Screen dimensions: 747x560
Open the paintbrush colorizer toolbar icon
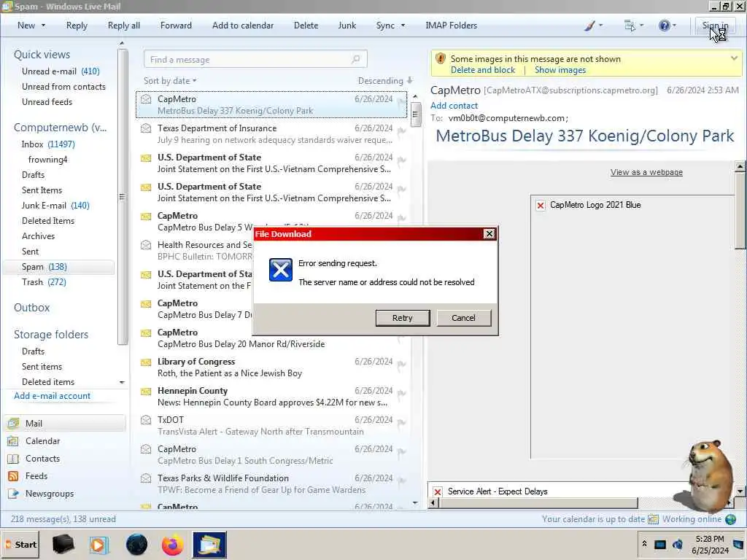click(x=589, y=26)
